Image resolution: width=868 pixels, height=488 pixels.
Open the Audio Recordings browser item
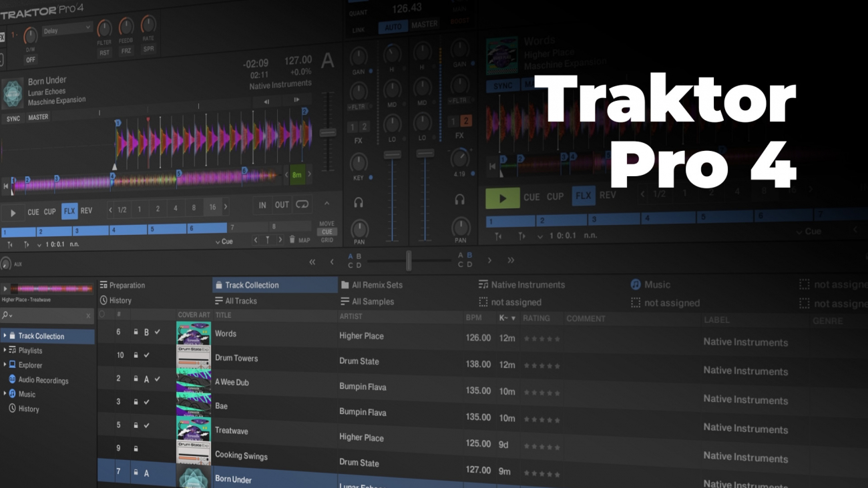tap(43, 381)
